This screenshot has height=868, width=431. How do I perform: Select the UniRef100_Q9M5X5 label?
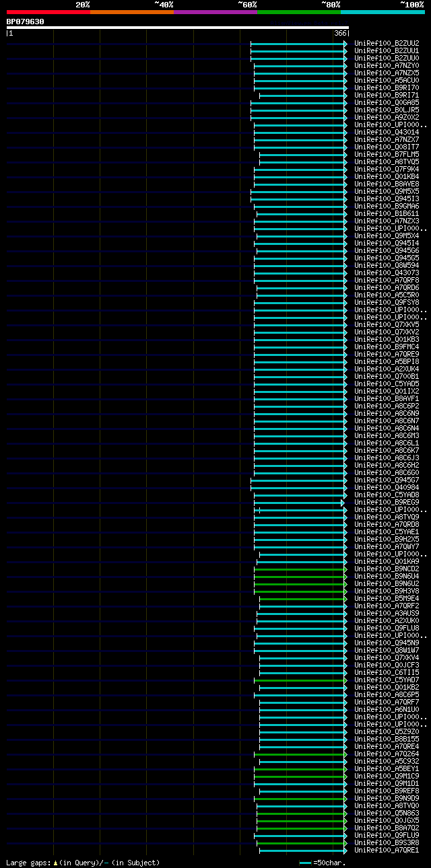tap(387, 191)
